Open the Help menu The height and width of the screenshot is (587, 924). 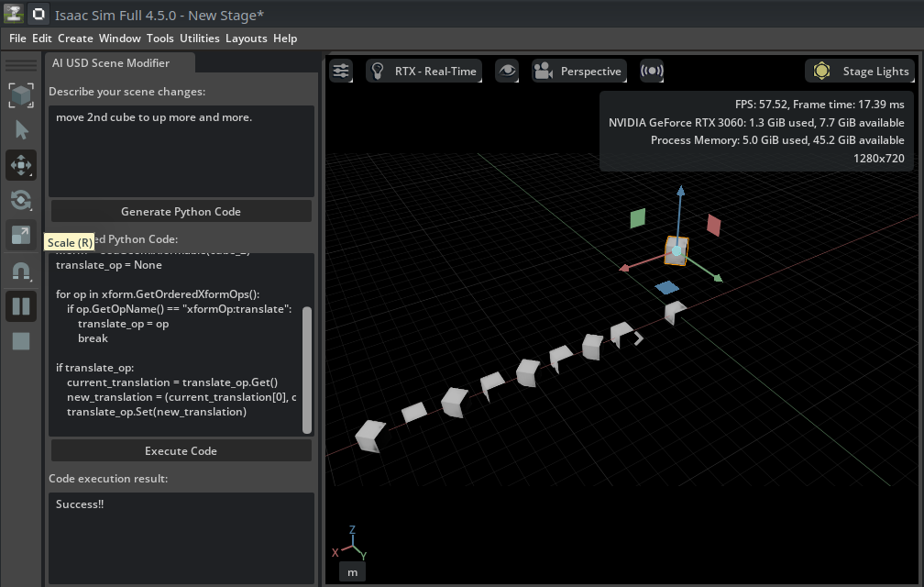tap(285, 39)
